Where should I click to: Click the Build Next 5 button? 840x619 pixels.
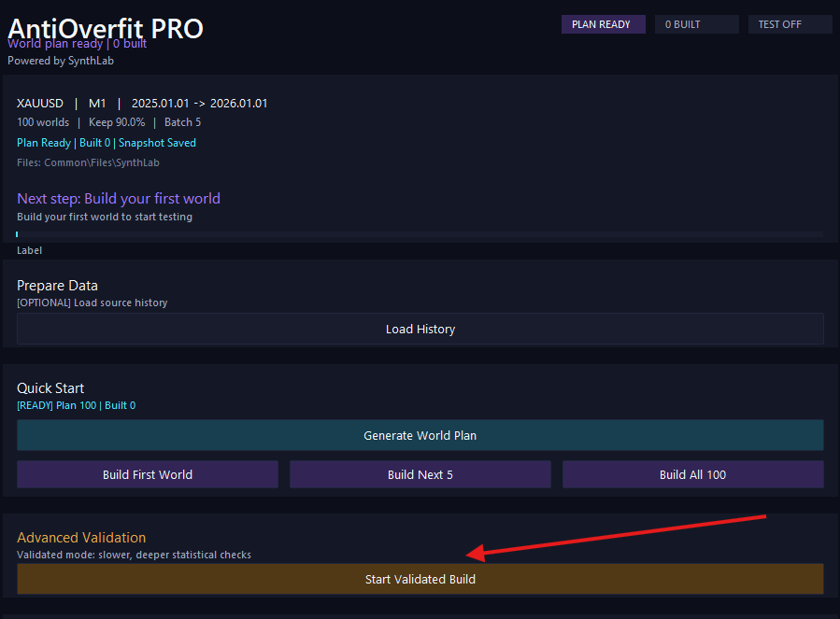420,474
